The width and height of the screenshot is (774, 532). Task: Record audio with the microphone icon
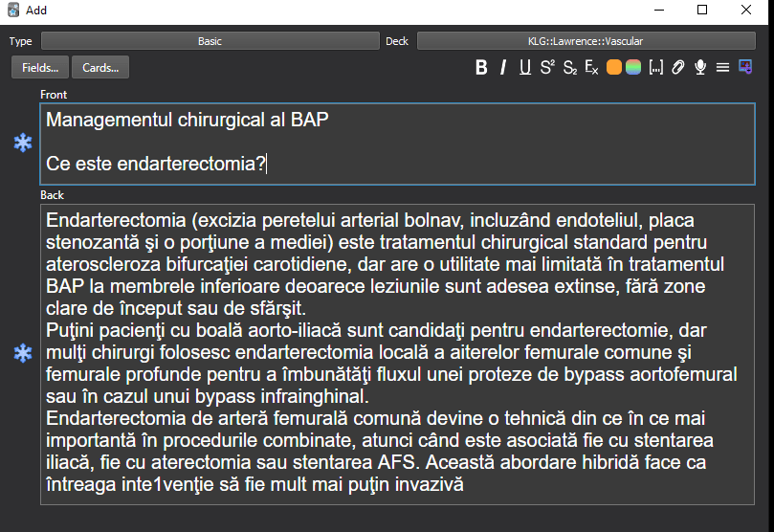tap(700, 67)
